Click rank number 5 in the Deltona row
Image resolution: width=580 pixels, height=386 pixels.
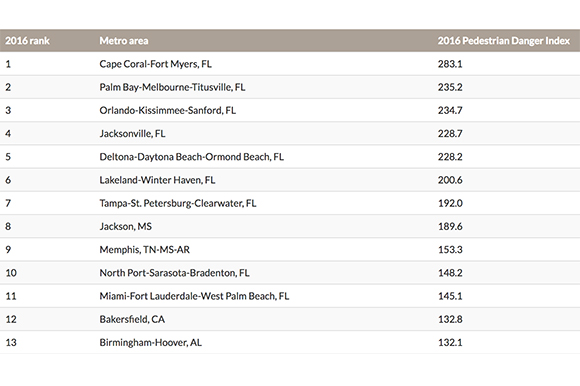pyautogui.click(x=8, y=157)
